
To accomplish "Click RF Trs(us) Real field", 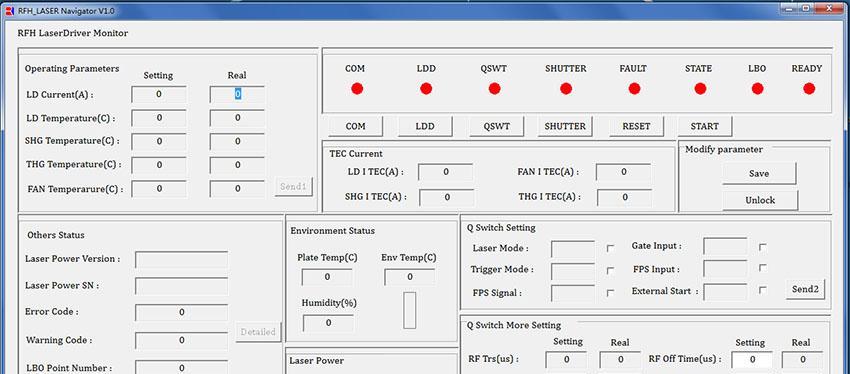I will click(620, 359).
